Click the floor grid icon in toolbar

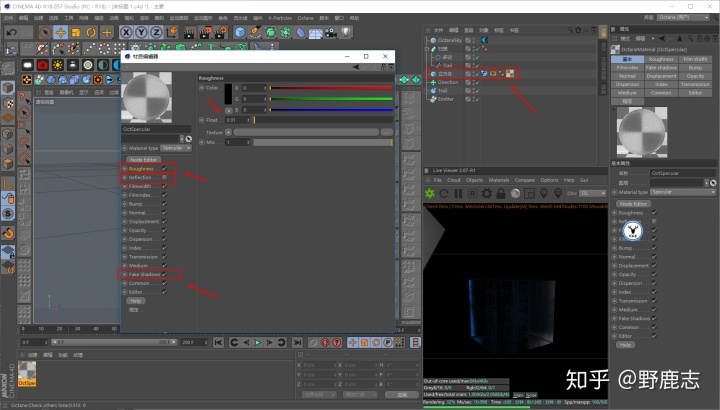315,33
